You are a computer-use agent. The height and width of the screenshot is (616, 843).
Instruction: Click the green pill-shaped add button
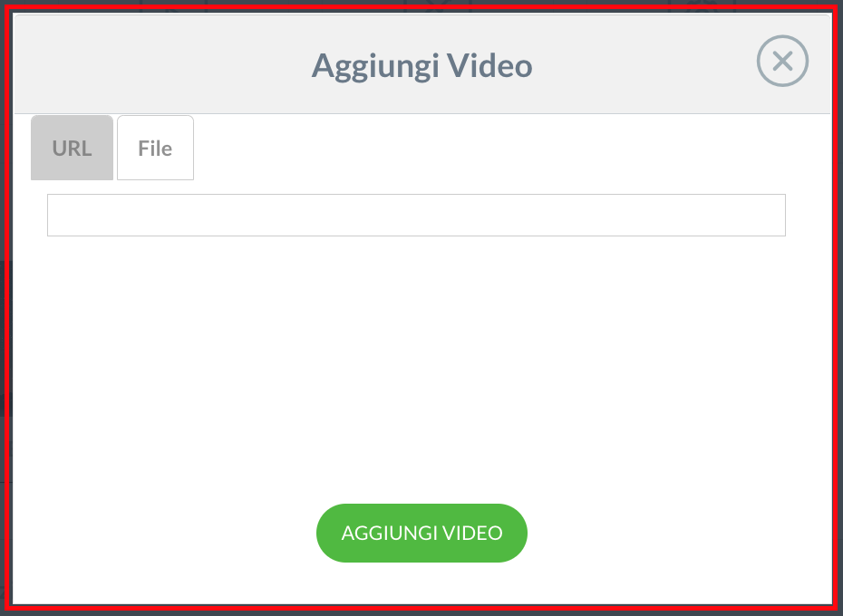421,533
